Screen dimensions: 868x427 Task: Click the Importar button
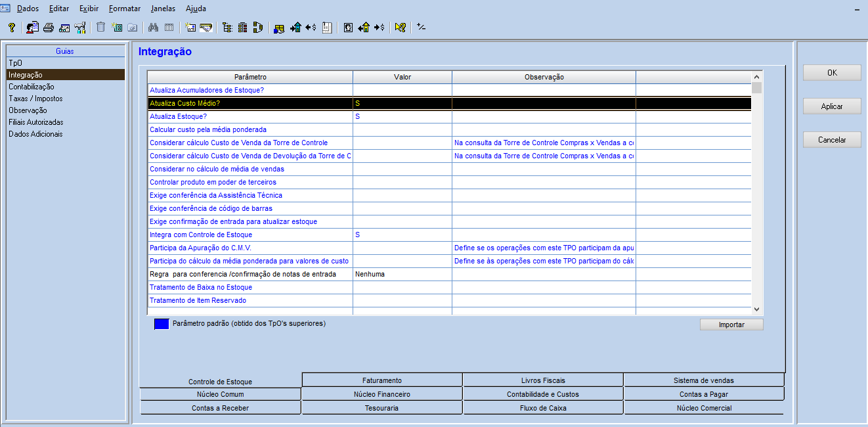pos(731,325)
